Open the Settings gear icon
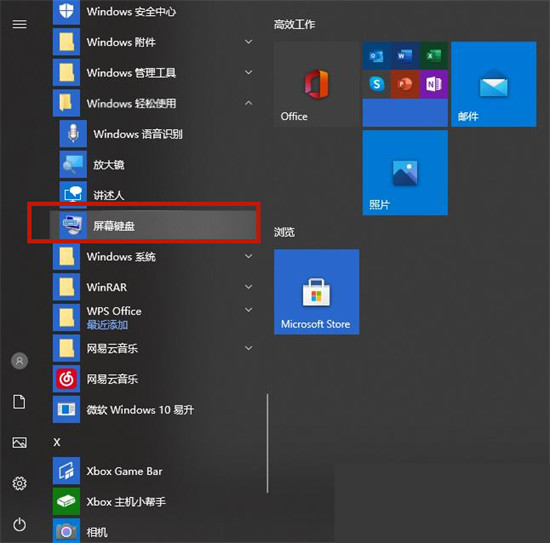550x543 pixels. pyautogui.click(x=20, y=483)
